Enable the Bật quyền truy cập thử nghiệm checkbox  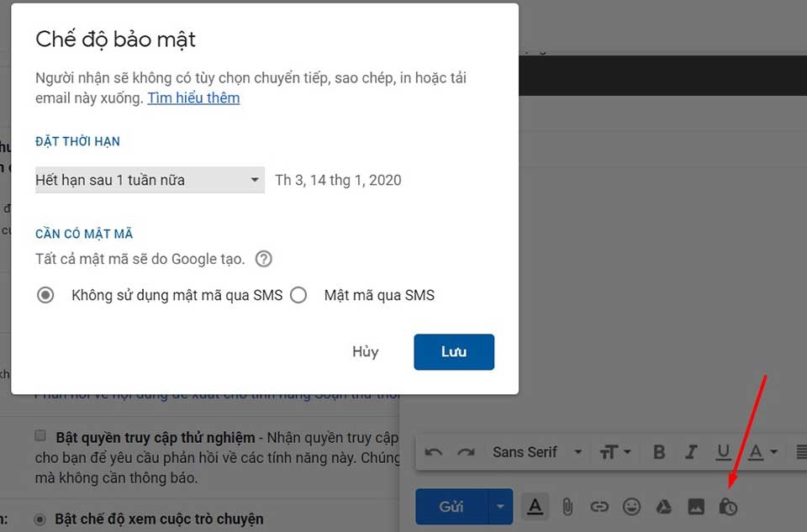(x=40, y=436)
